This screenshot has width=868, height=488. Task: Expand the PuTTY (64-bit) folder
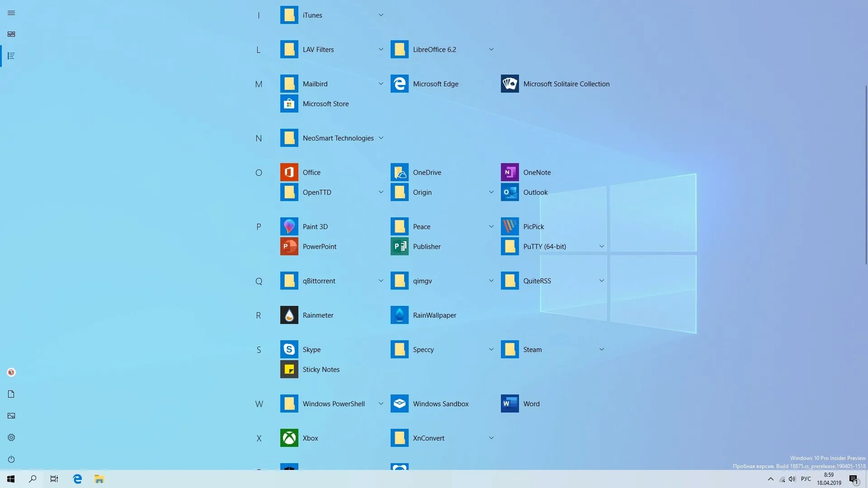tap(602, 246)
